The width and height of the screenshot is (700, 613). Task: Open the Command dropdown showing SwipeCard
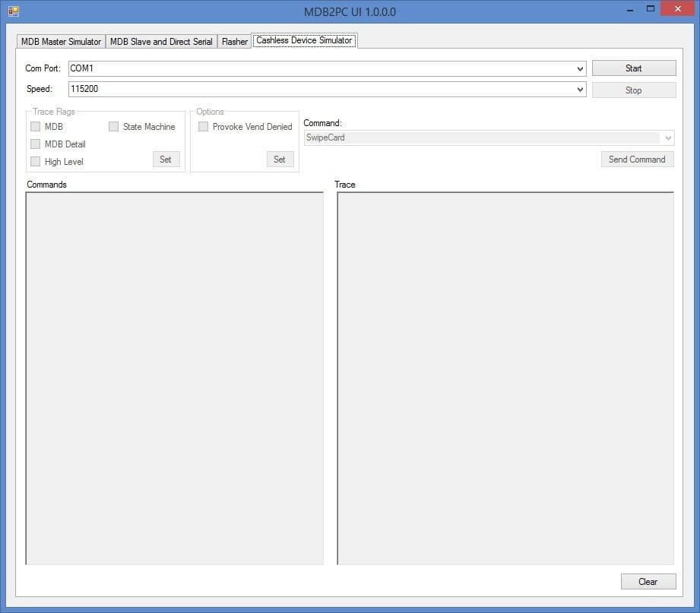[x=668, y=137]
